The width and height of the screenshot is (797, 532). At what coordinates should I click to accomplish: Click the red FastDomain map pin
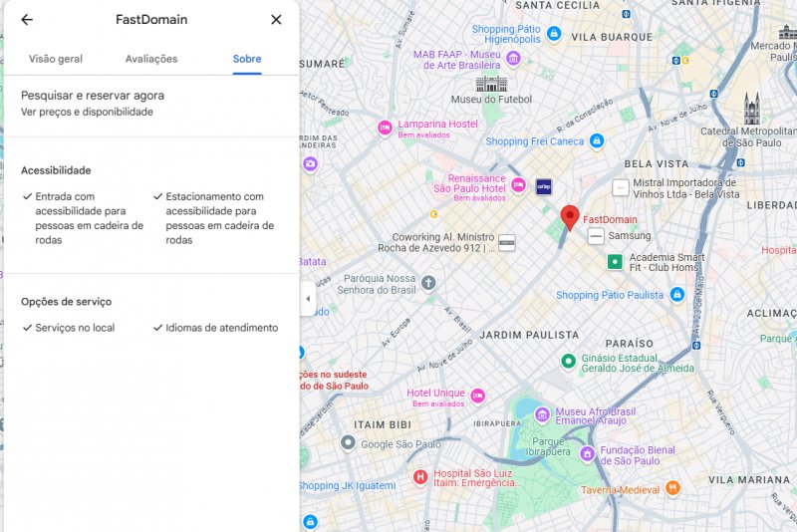(x=570, y=218)
